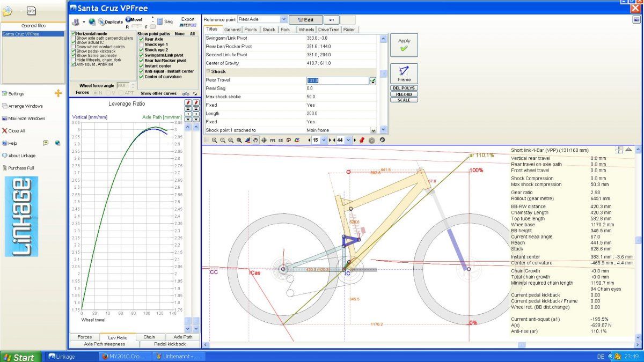Click the Apply button
The image size is (644, 362).
click(x=404, y=45)
